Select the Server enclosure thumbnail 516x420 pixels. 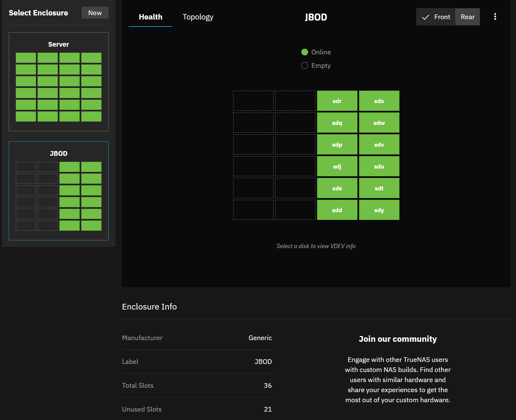click(58, 82)
